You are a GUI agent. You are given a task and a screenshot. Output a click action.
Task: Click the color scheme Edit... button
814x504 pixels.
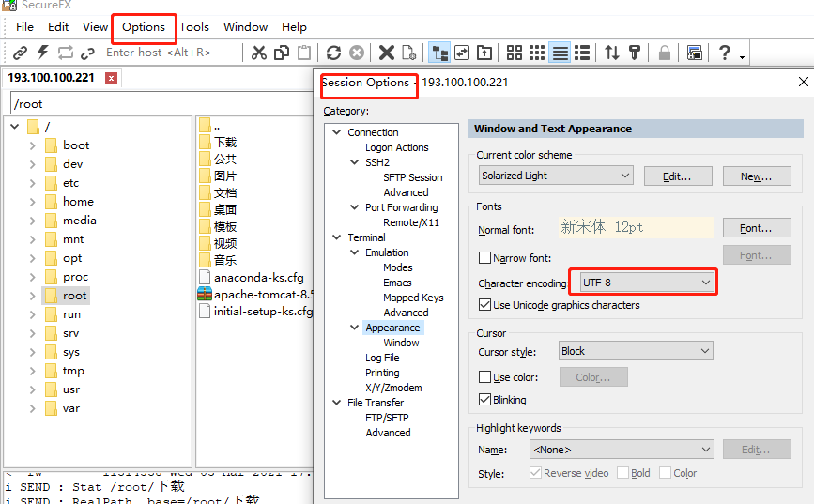click(678, 176)
